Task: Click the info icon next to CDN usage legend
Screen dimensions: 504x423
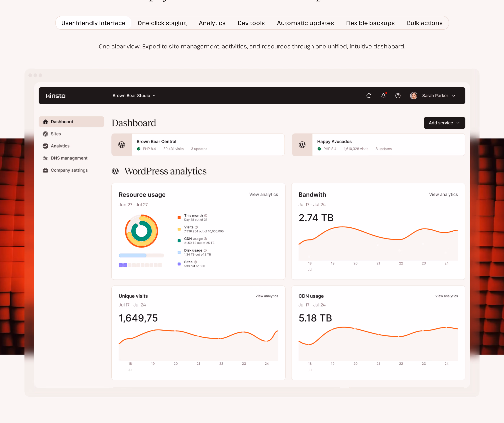Action: [x=205, y=239]
